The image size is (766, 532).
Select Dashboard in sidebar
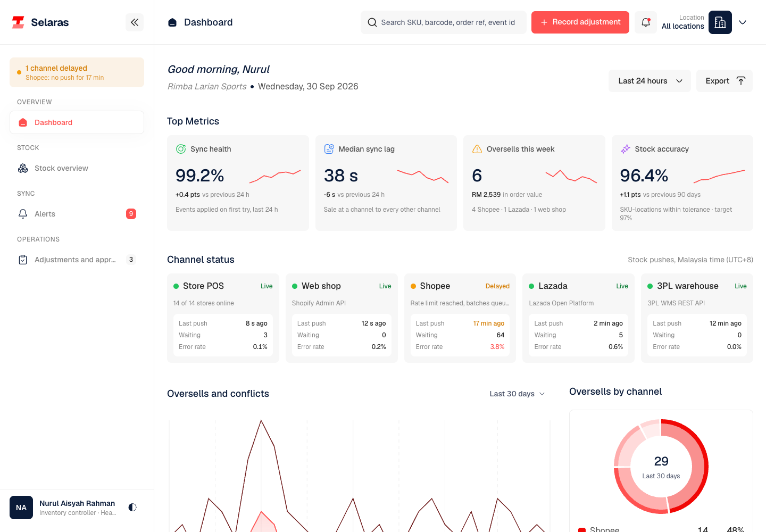77,122
